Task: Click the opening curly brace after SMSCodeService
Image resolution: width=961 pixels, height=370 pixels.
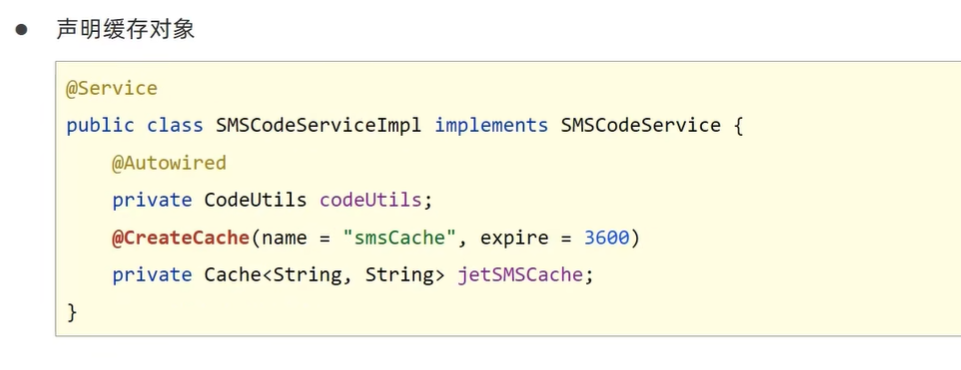Action: point(738,127)
